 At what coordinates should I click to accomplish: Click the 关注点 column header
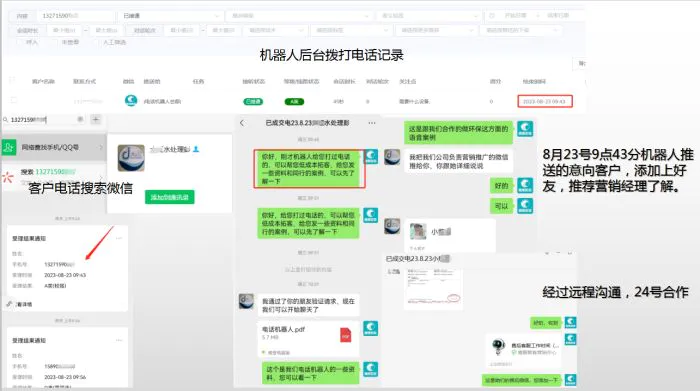point(408,81)
